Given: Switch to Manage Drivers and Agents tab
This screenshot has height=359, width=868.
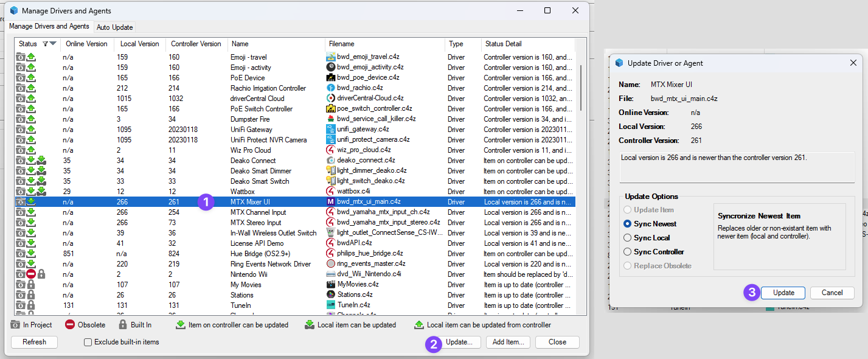Looking at the screenshot, I should [49, 26].
